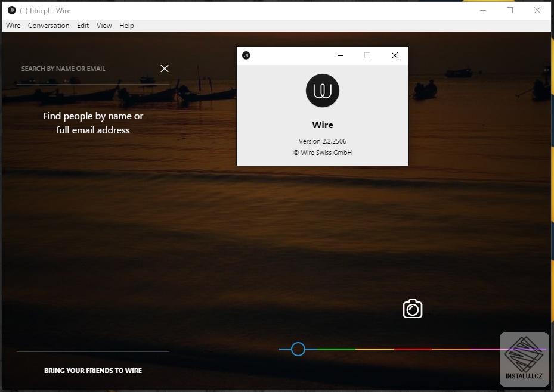Minimize the main Wire window
This screenshot has height=392, width=554.
click(x=482, y=10)
